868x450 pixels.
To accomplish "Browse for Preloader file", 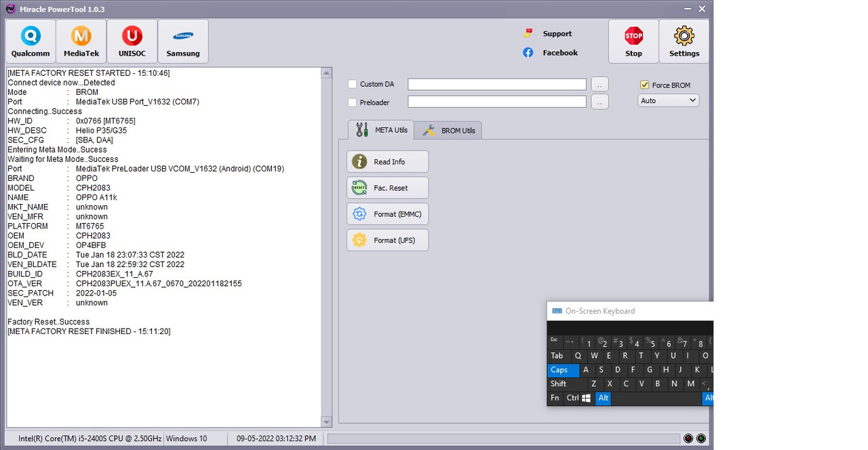I will 599,102.
